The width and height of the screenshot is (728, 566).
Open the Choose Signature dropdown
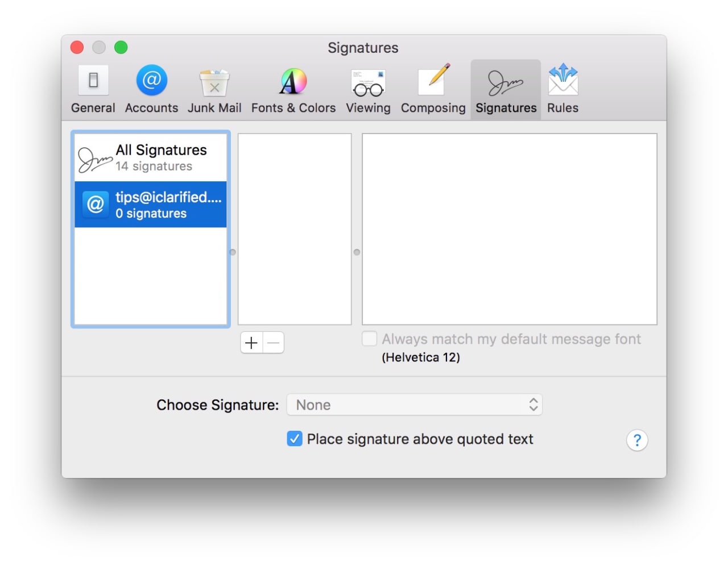(x=415, y=405)
